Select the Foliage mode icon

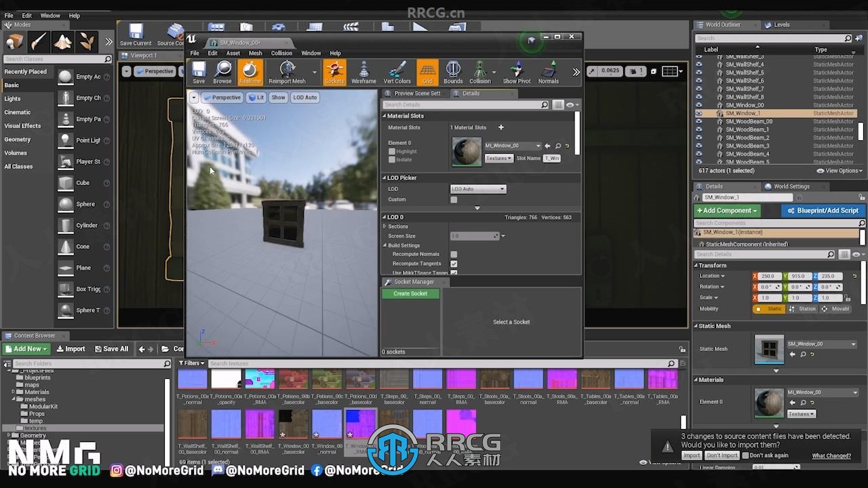point(87,42)
